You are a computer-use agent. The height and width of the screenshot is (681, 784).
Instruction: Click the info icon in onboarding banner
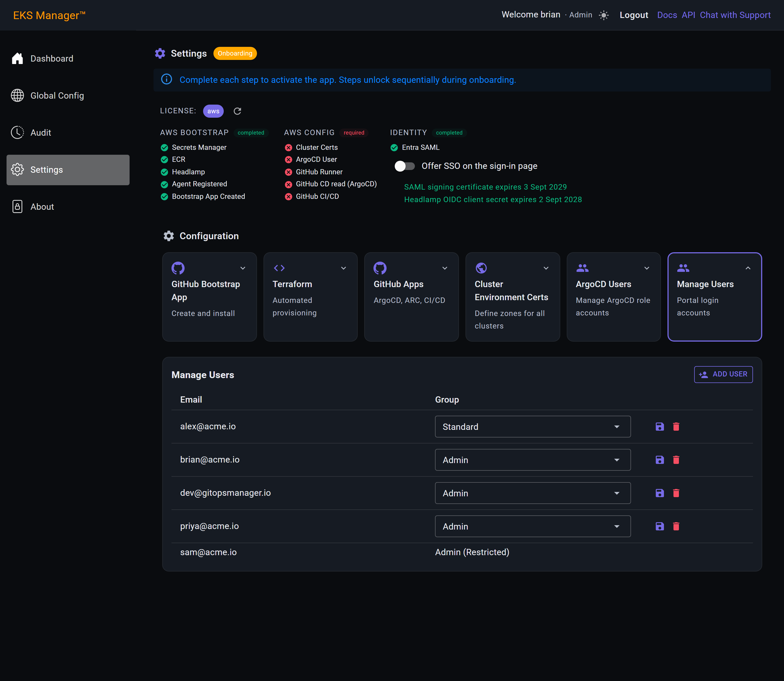coord(166,80)
